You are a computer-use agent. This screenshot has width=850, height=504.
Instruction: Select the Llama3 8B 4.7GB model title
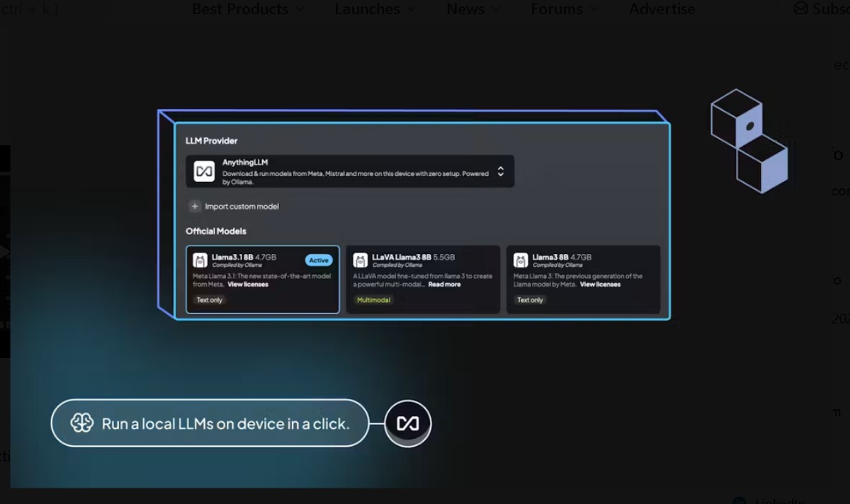click(x=562, y=257)
